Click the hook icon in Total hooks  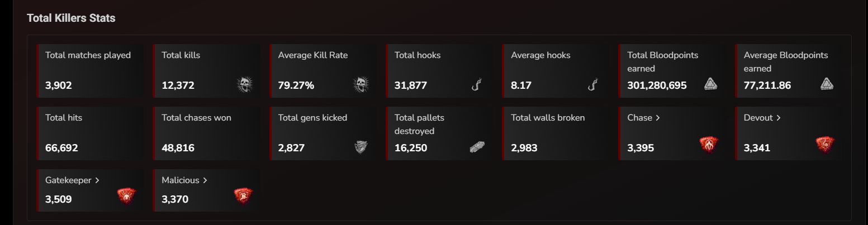point(476,85)
